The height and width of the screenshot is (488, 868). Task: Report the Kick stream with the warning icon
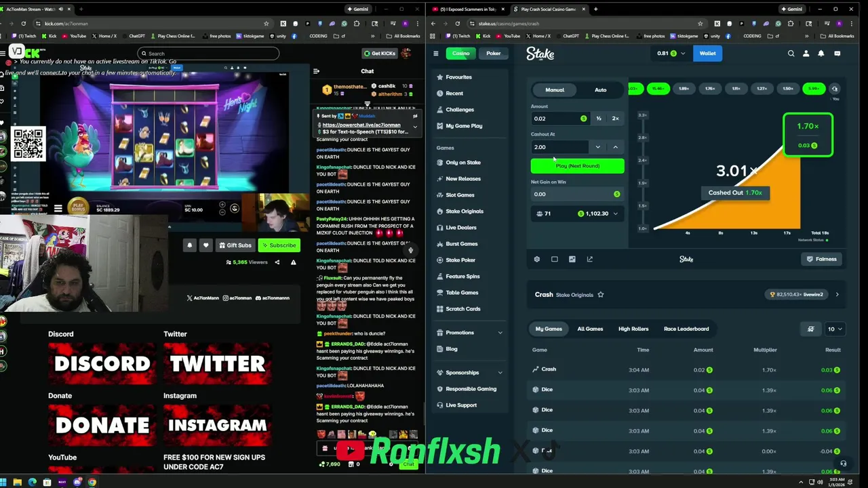pos(293,262)
